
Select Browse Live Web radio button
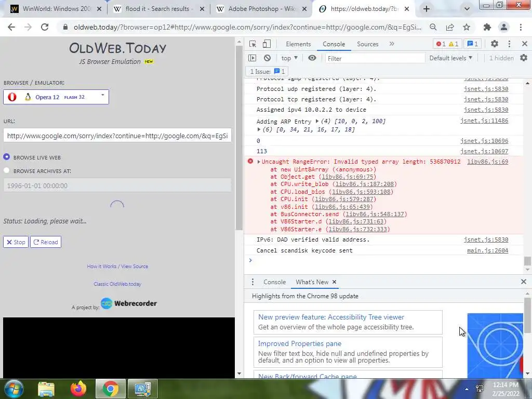(6, 157)
